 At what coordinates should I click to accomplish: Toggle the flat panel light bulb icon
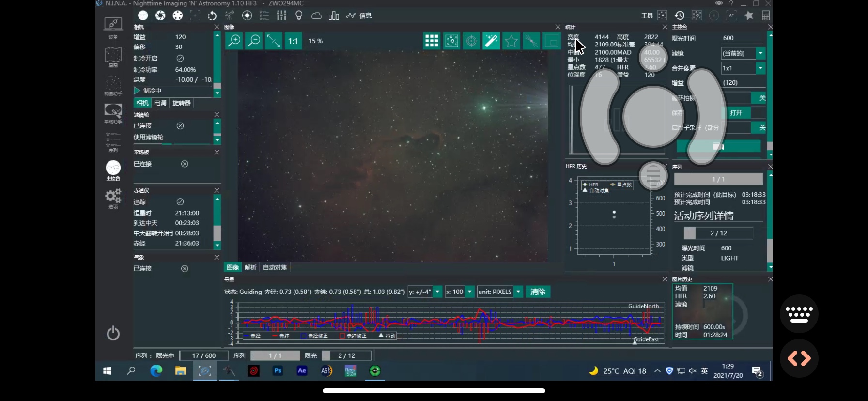(299, 15)
